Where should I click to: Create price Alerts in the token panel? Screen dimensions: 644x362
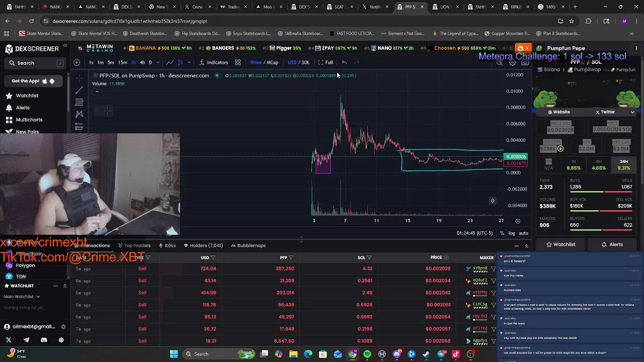pos(612,244)
